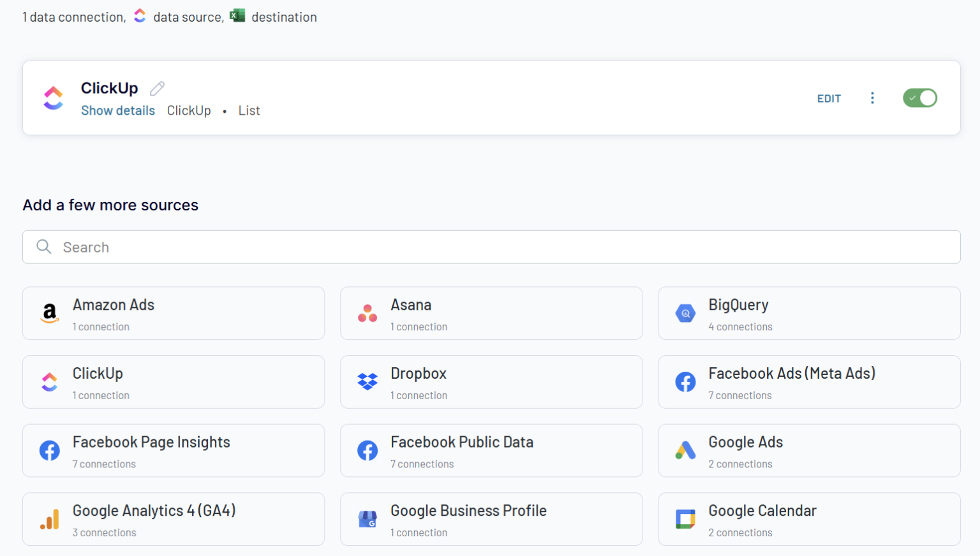Choose Facebook Public Data source card

click(491, 451)
